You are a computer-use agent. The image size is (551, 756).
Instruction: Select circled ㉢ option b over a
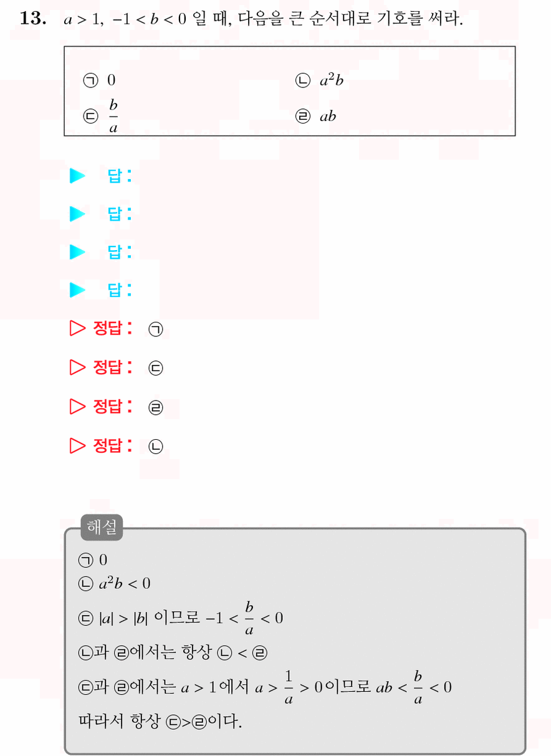click(101, 116)
